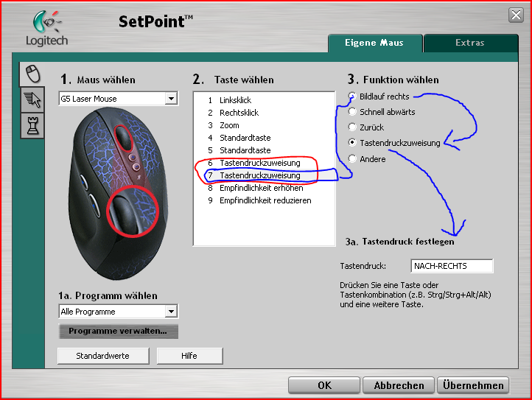The image size is (532, 400).
Task: Select button 2 Rechtsklick in list
Action: coord(264,113)
